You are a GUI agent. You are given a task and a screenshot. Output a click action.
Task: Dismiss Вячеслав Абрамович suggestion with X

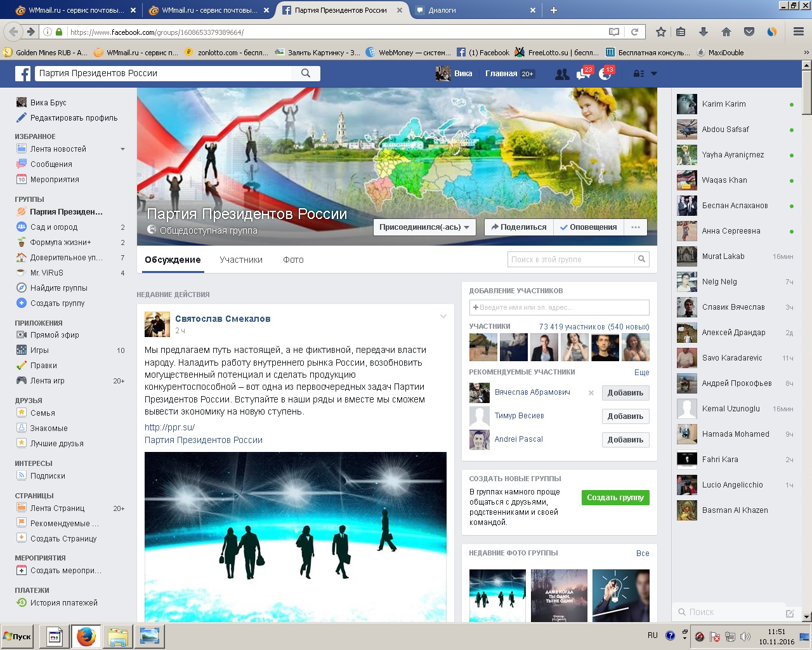tap(591, 393)
